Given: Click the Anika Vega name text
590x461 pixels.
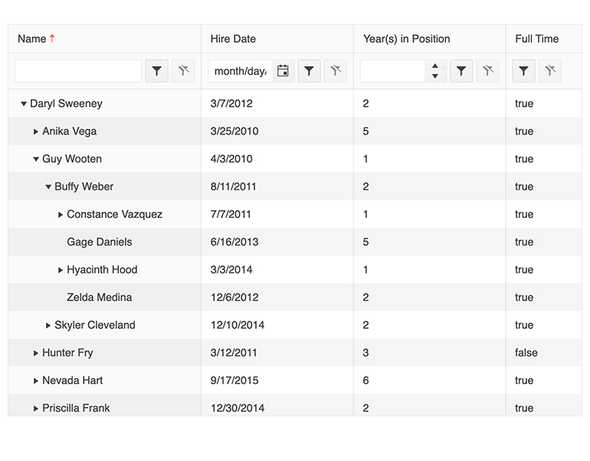Looking at the screenshot, I should 69,131.
